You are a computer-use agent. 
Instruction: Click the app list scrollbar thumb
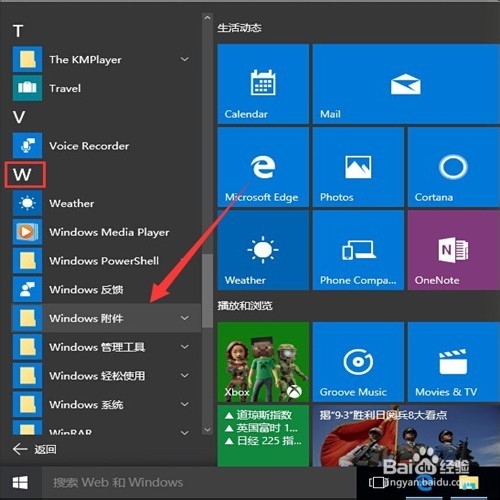point(207,291)
